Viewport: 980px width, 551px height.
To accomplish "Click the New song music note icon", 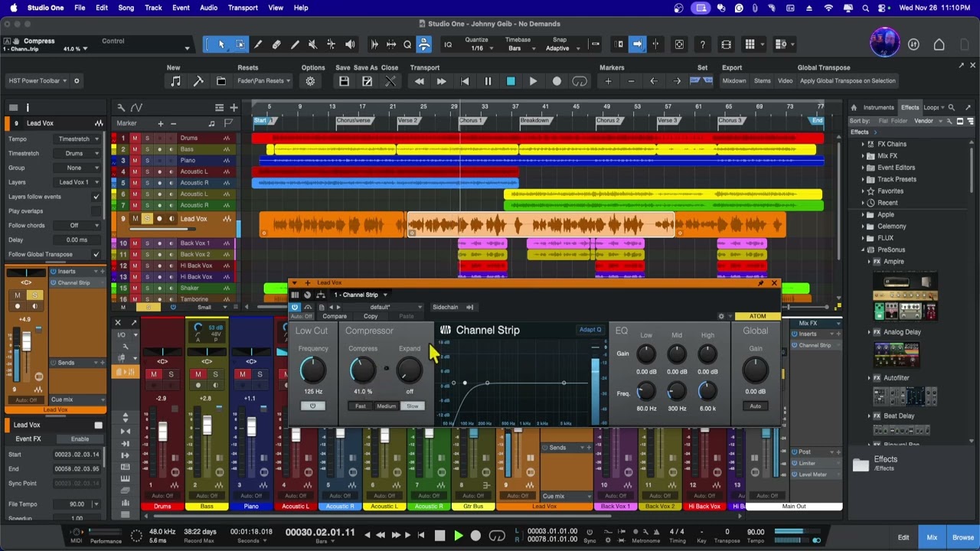I will 176,81.
